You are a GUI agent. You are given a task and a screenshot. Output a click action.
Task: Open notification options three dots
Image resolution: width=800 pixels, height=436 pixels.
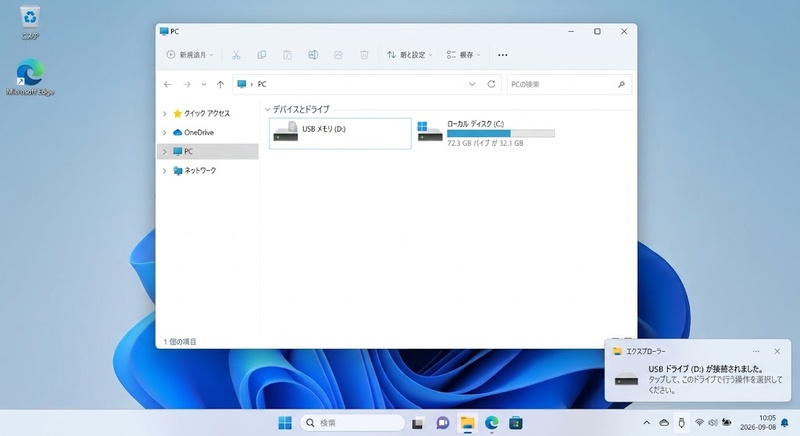pyautogui.click(x=756, y=351)
